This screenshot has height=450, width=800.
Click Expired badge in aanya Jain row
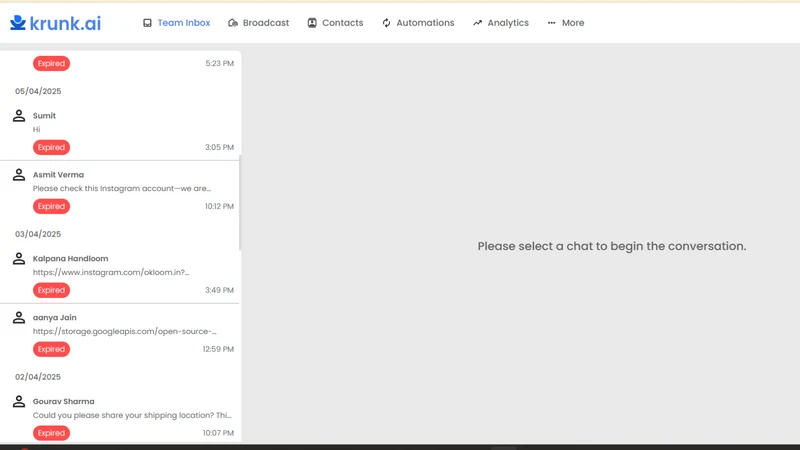(52, 349)
